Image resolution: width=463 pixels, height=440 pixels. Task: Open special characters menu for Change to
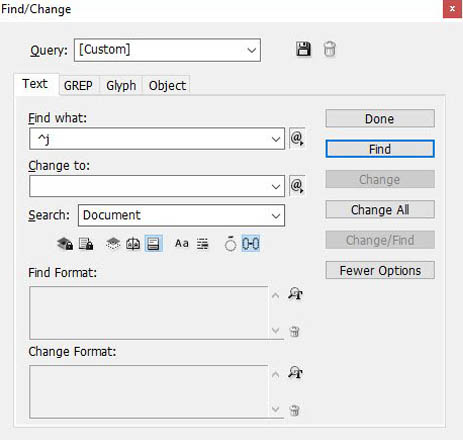pyautogui.click(x=297, y=186)
